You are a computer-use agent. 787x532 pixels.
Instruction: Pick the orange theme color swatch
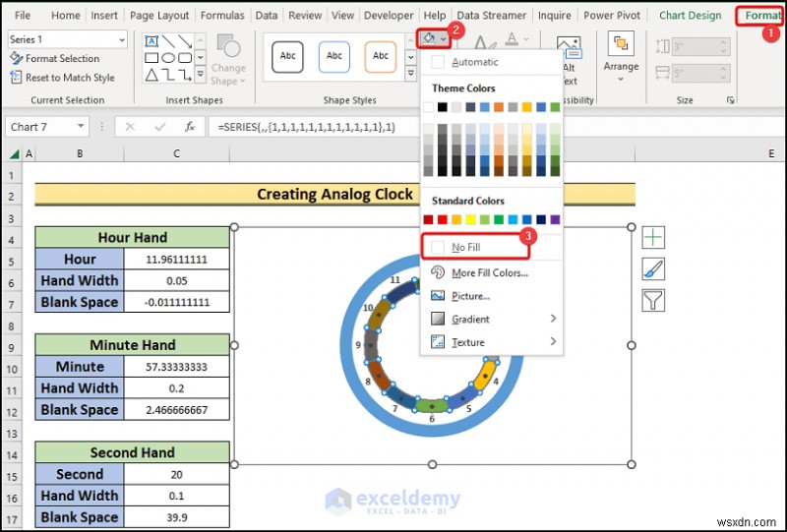[x=499, y=107]
